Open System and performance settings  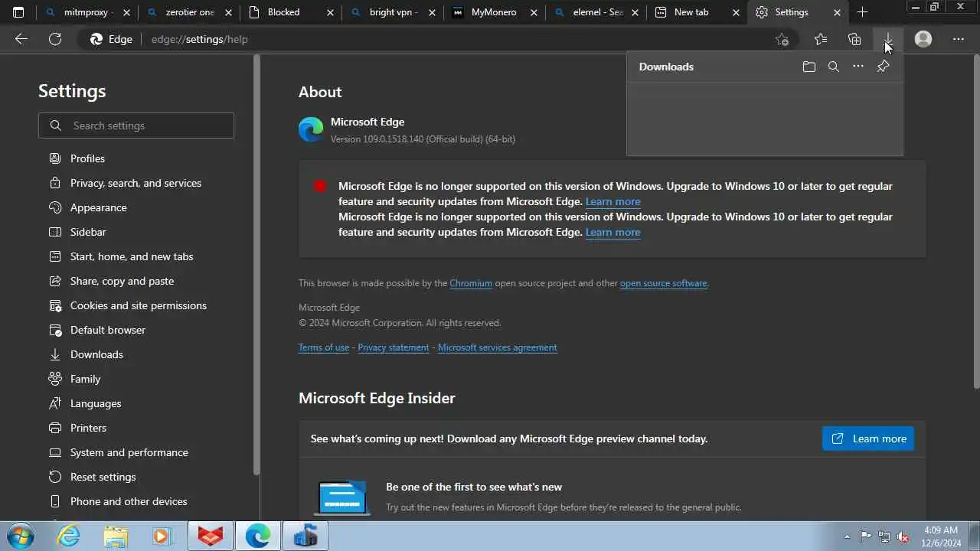129,452
